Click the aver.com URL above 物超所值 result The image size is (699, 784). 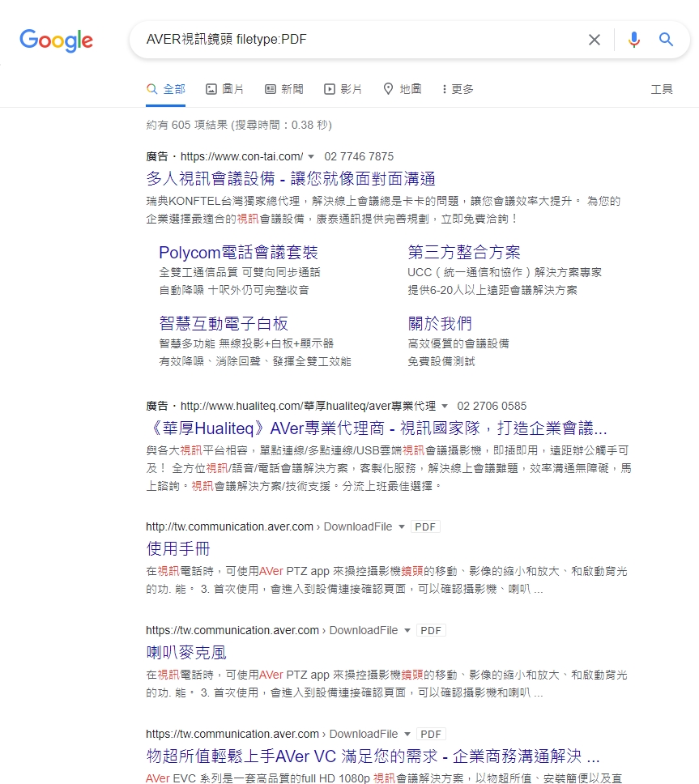pos(232,734)
